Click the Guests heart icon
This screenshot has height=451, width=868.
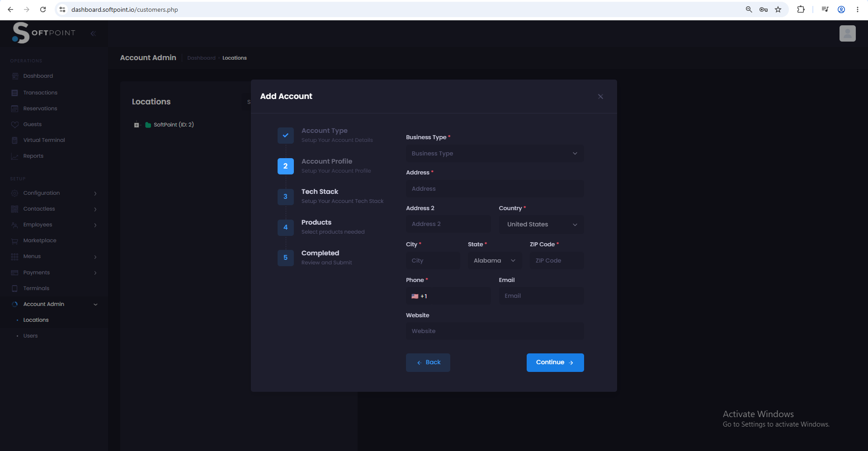(15, 124)
